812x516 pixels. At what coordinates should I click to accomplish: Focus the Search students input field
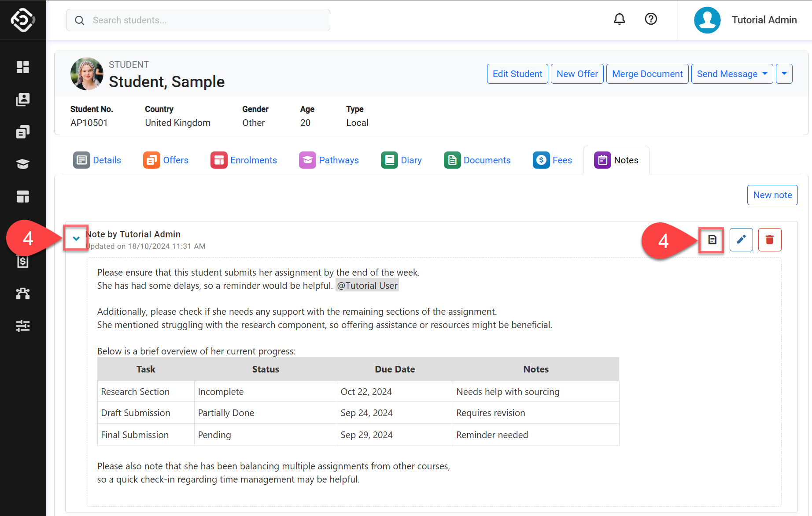click(x=198, y=20)
